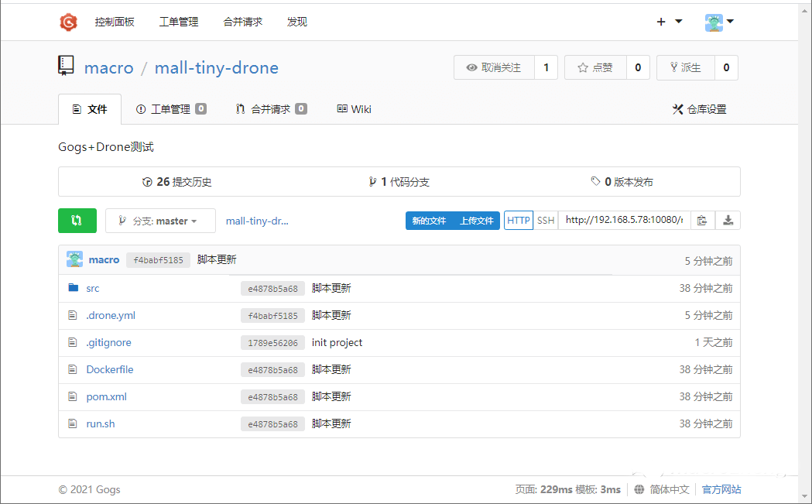This screenshot has width=812, height=504.
Task: Click macro's avatar in latest commit row
Action: [x=74, y=259]
